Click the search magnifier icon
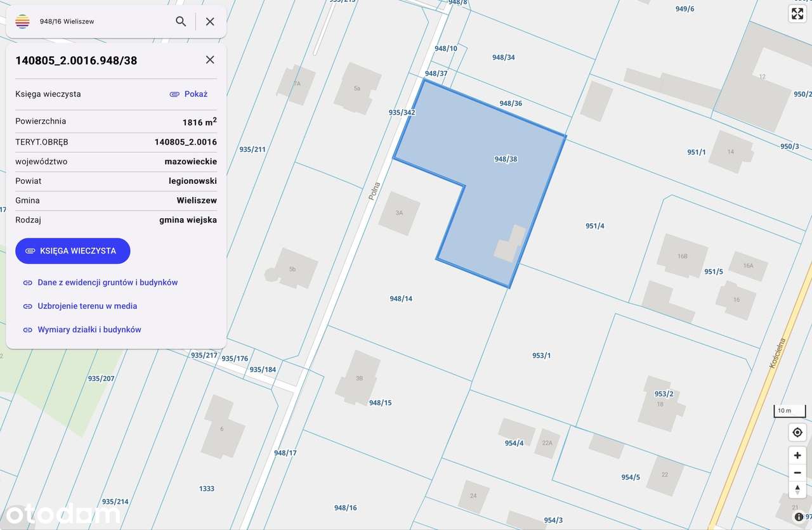Viewport: 812px width, 530px height. click(x=181, y=22)
